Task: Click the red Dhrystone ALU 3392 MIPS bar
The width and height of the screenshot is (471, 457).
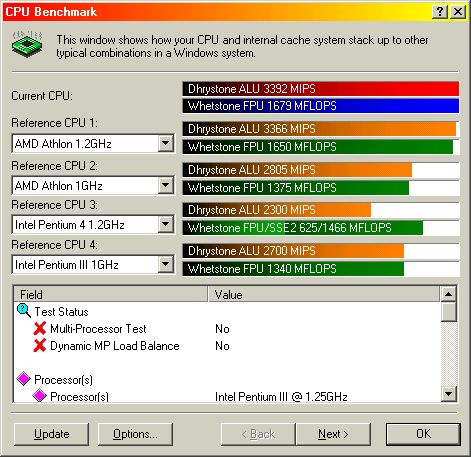Action: coord(321,89)
